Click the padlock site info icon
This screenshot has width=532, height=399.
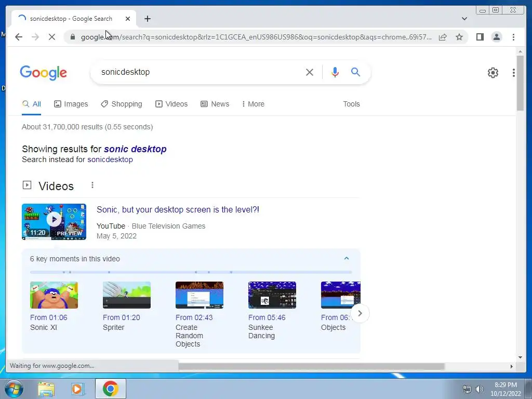73,37
